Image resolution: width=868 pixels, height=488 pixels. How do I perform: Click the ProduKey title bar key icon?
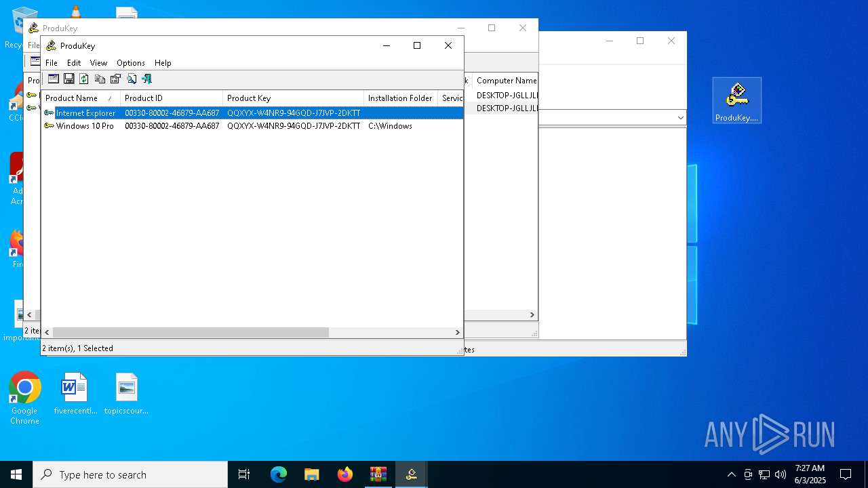(x=52, y=45)
